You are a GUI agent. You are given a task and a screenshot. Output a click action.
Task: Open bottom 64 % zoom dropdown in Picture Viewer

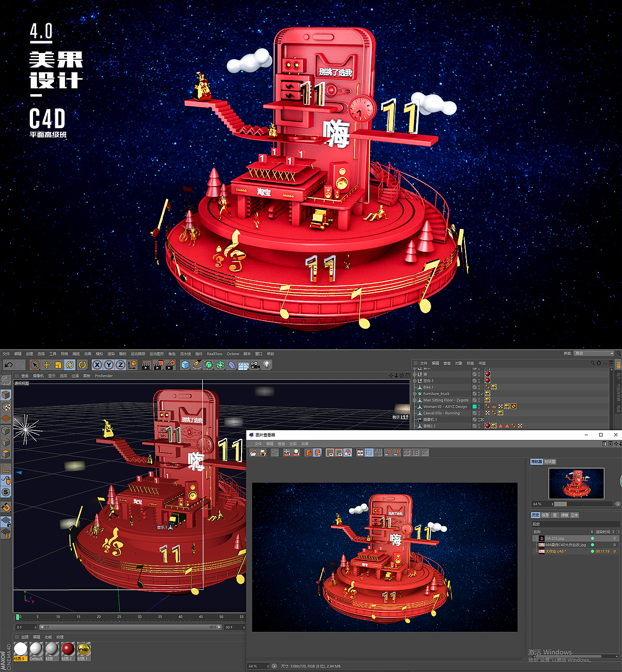[x=259, y=666]
